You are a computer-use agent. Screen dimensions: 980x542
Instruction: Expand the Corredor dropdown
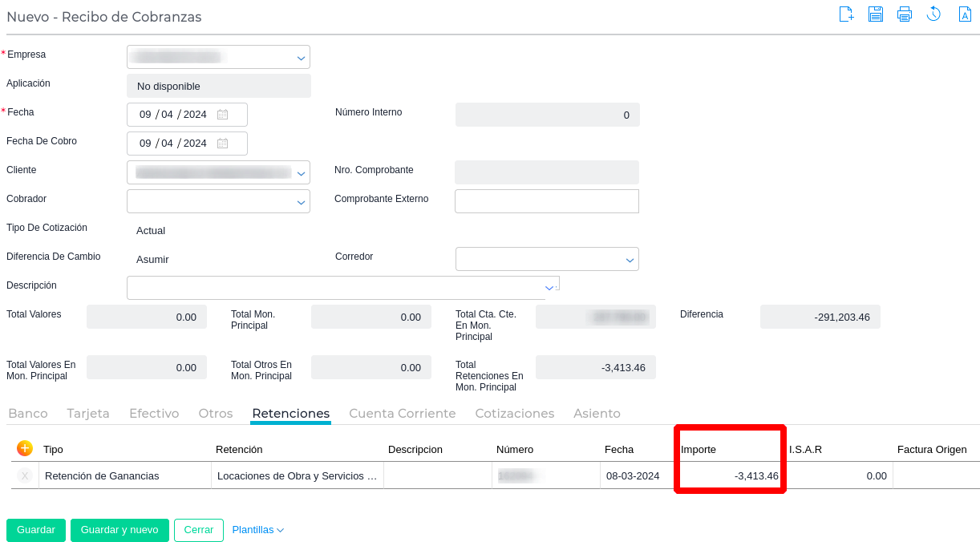[630, 260]
